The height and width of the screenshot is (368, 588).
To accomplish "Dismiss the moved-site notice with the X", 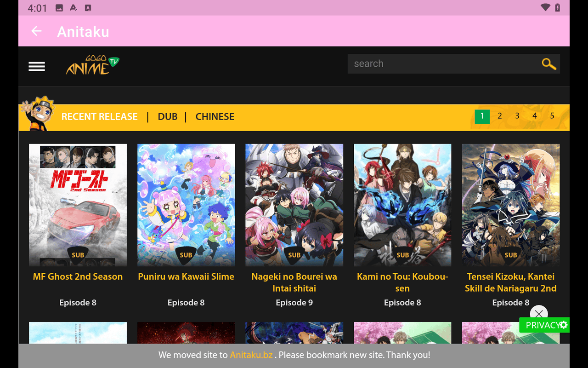I will (x=539, y=313).
